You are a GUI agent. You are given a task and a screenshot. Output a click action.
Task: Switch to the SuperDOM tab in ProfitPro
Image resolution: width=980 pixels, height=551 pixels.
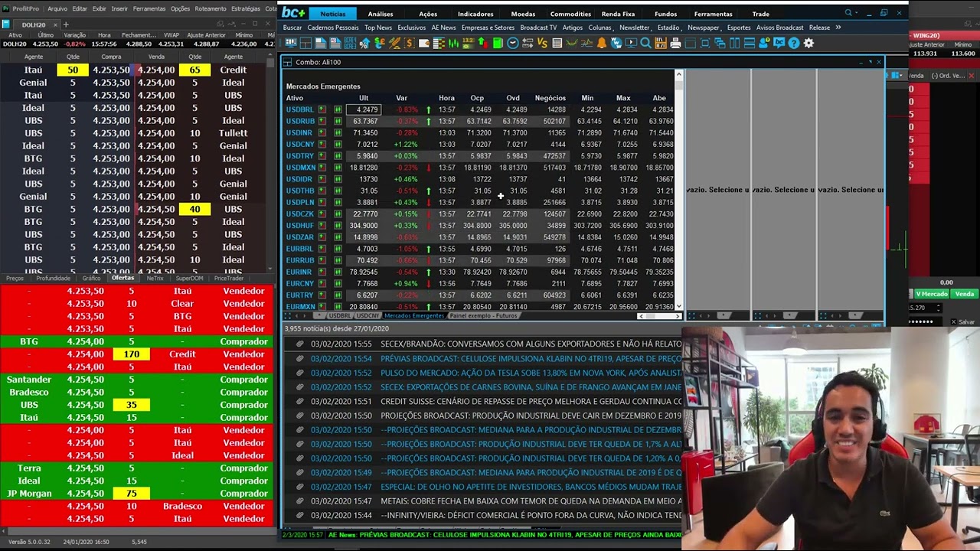(191, 279)
